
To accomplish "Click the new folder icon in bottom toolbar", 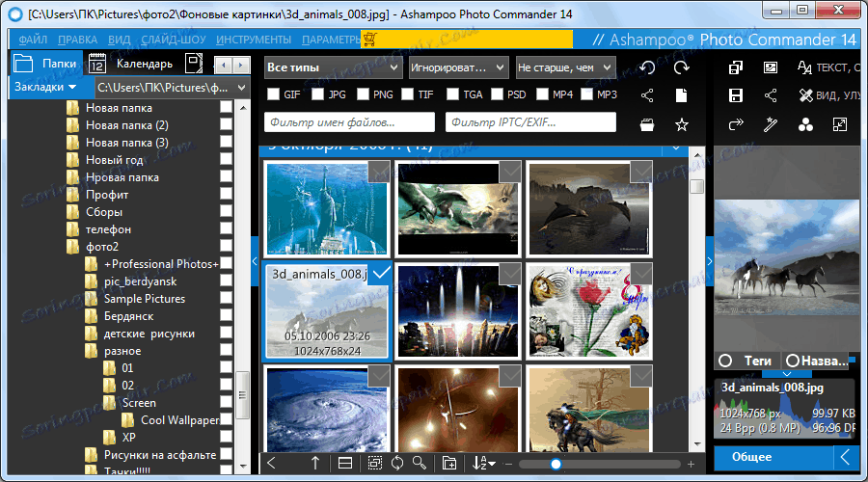I will [x=448, y=464].
